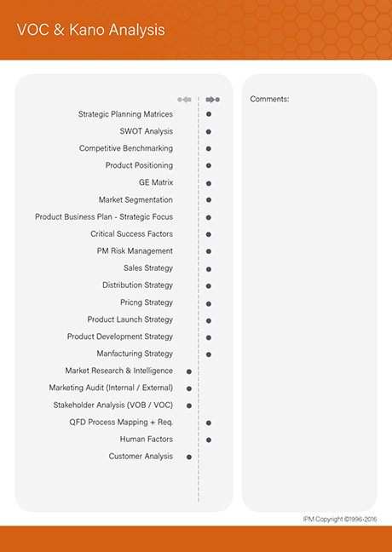The width and height of the screenshot is (392, 552).
Task: Select the Stakeholder Analysis (VOB / VOC) dot
Action: [x=189, y=405]
